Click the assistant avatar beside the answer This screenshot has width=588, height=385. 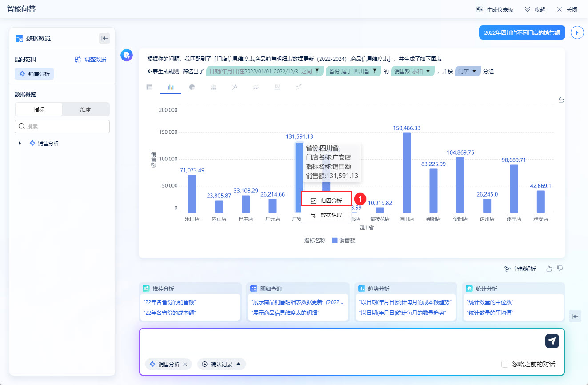coord(127,55)
